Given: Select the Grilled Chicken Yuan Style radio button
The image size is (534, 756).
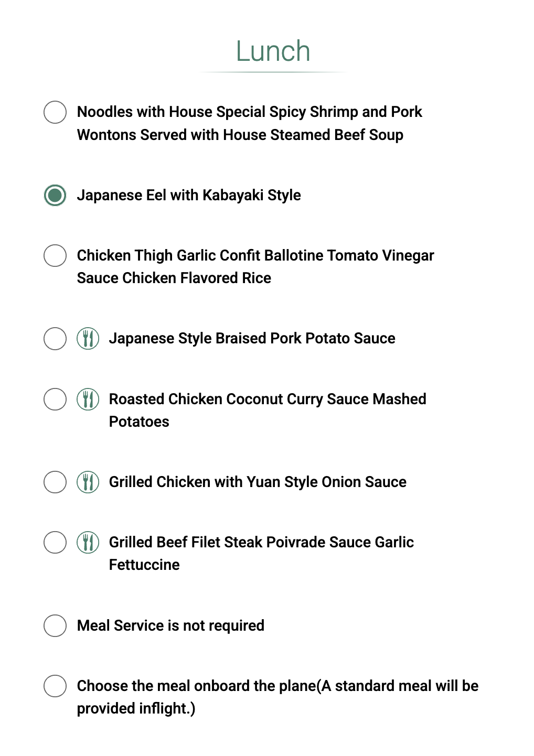Looking at the screenshot, I should point(55,482).
